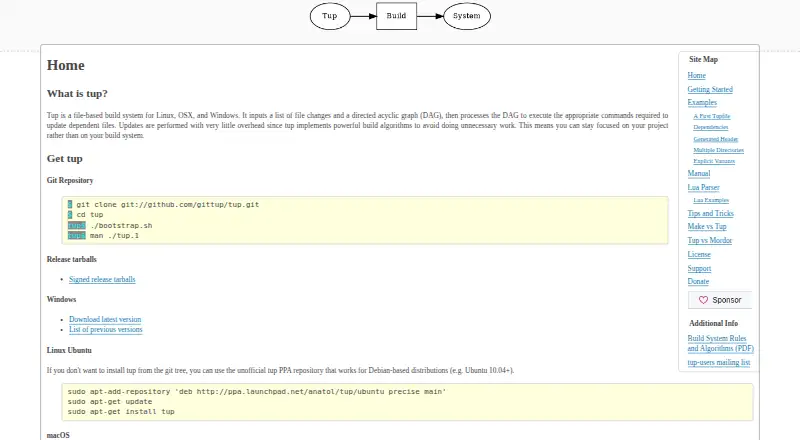The width and height of the screenshot is (800, 440).
Task: Go to the Getting Started page
Action: (710, 89)
